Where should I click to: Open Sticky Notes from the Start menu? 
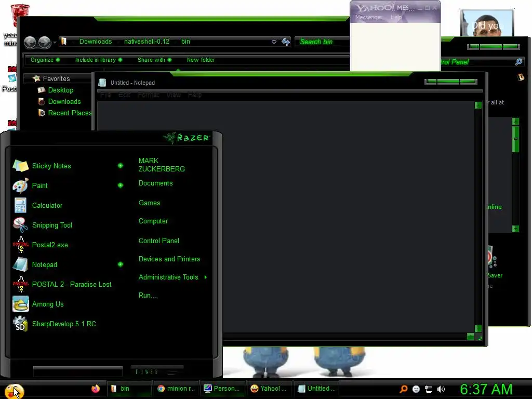(51, 166)
